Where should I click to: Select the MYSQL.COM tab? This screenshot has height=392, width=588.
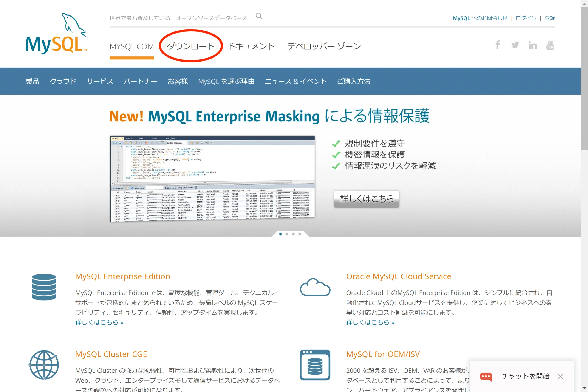coord(132,46)
